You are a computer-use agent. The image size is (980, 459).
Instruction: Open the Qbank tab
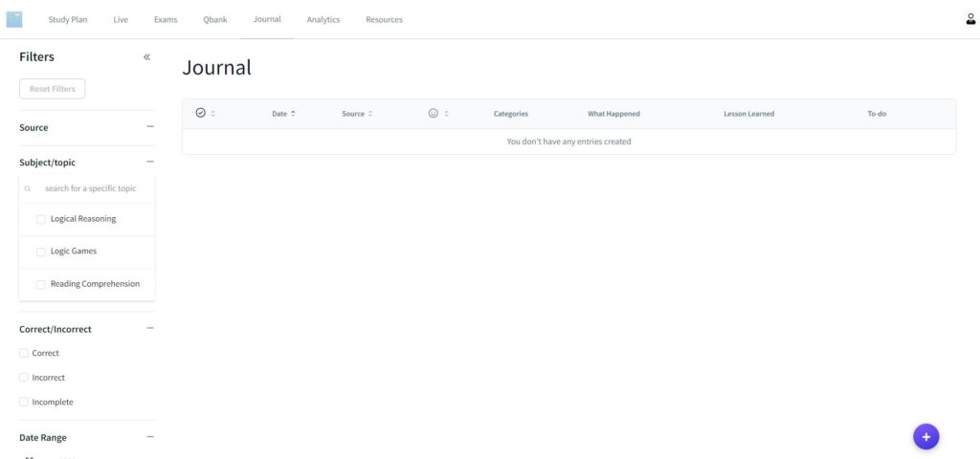point(215,20)
